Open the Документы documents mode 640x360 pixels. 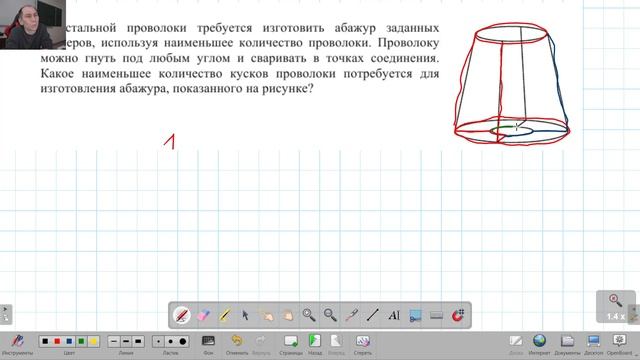coord(567,344)
